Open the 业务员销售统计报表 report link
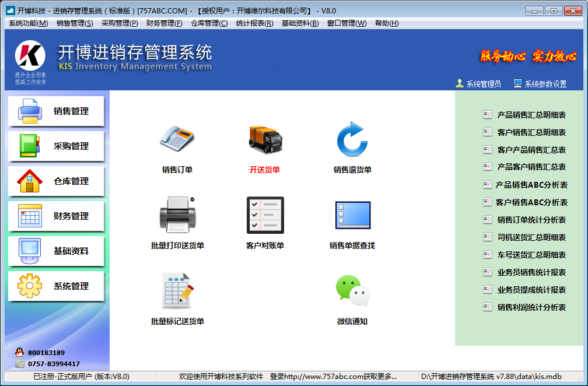Image resolution: width=588 pixels, height=386 pixels. tap(531, 272)
